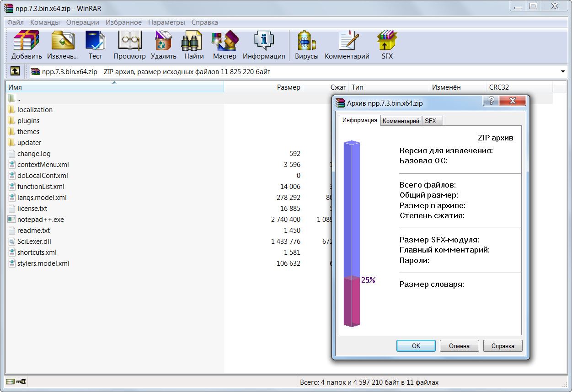Open the Просмотр (View) tool
Viewport: 572px width, 392px height.
[x=129, y=45]
